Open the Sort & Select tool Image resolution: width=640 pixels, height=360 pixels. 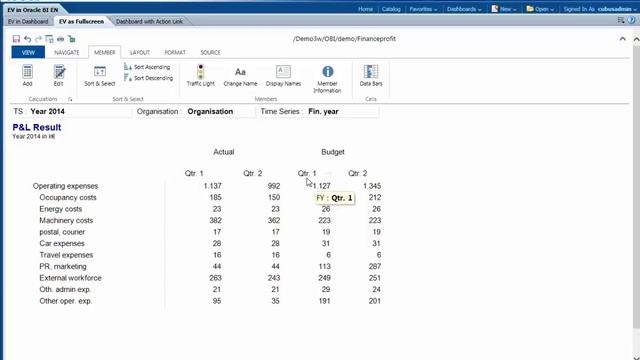[x=100, y=76]
